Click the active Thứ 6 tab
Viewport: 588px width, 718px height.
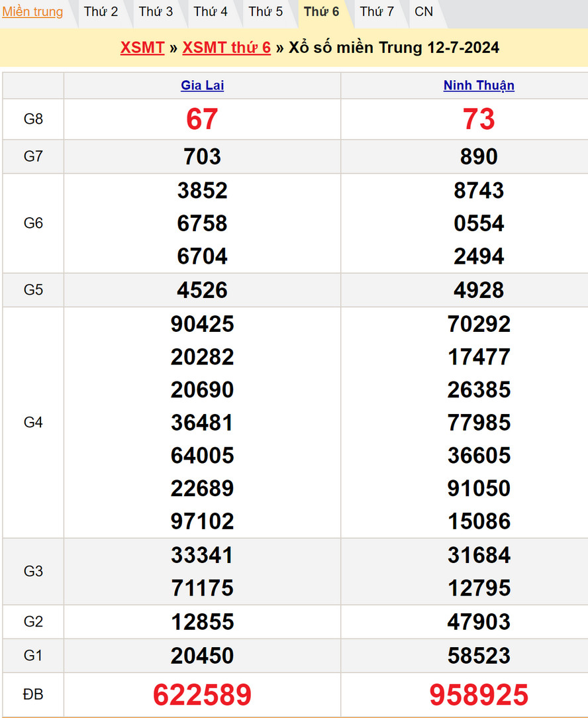coord(321,12)
